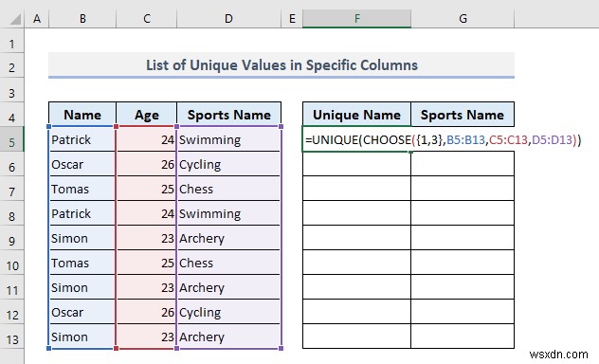
Task: Select age 26 in row 12
Action: pos(147,312)
